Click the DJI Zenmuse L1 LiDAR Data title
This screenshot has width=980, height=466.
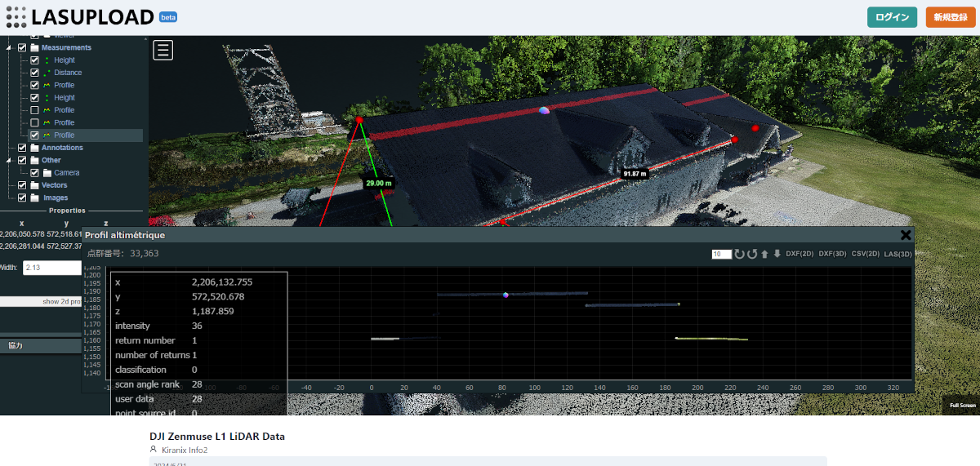click(217, 436)
